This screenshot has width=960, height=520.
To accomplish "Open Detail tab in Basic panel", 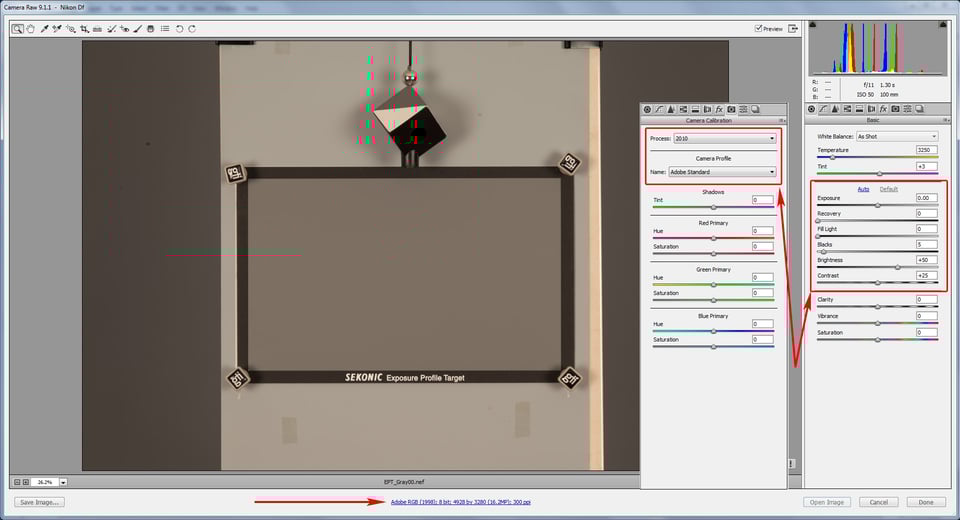I will 835,109.
